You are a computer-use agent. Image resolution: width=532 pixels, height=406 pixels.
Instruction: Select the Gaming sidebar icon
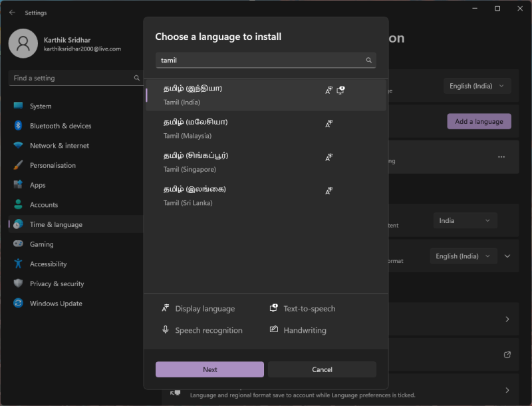[x=20, y=244]
